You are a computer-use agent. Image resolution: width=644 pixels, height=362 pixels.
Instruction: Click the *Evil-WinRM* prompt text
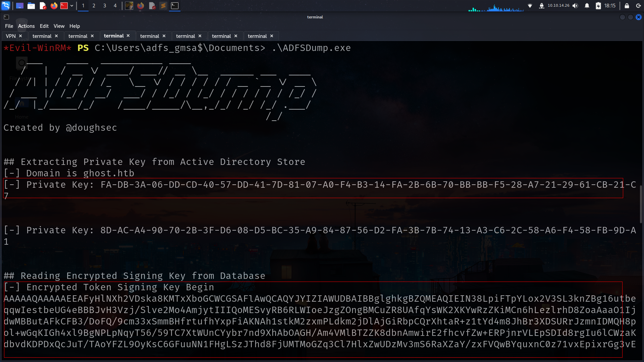pos(38,48)
